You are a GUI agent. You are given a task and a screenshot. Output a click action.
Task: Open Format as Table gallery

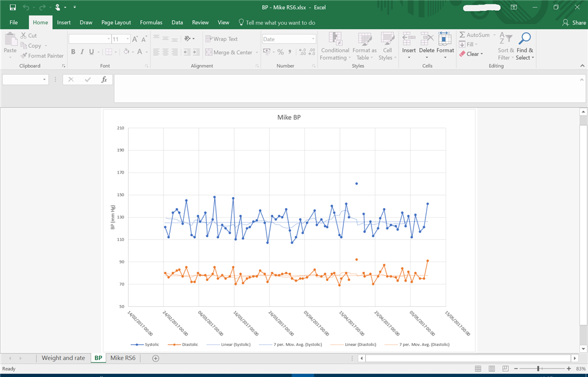[x=365, y=46]
